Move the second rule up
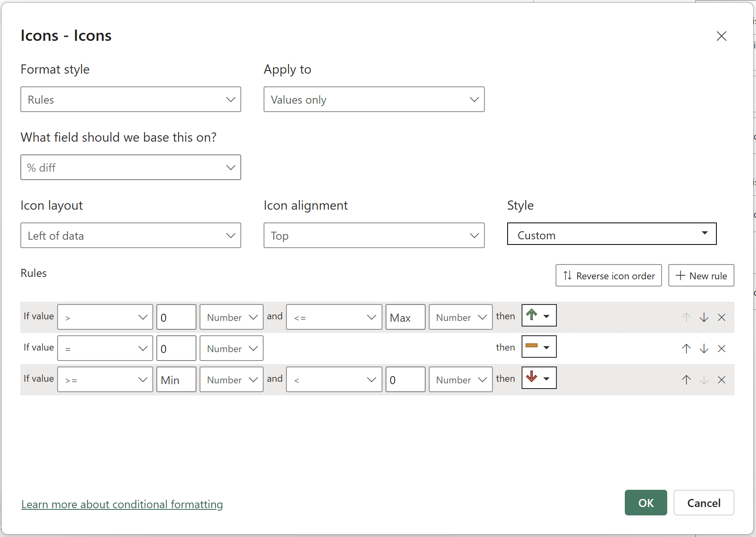Viewport: 756px width, 537px height. (686, 349)
